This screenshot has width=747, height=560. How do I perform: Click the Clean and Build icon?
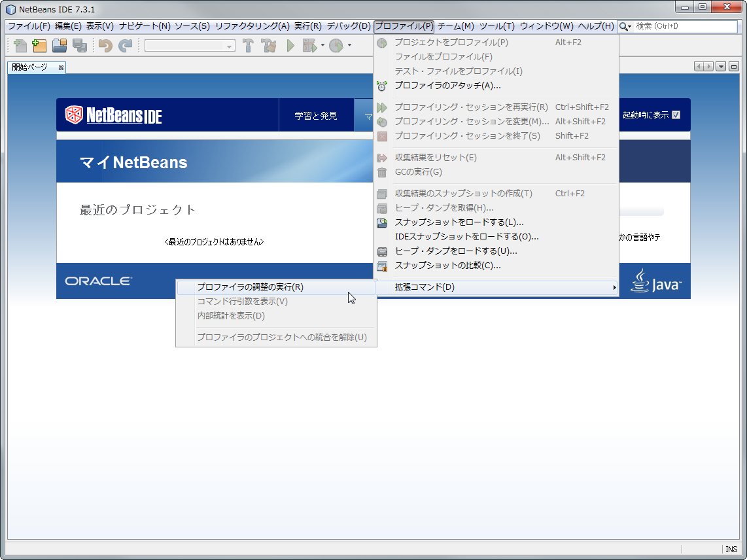click(269, 46)
